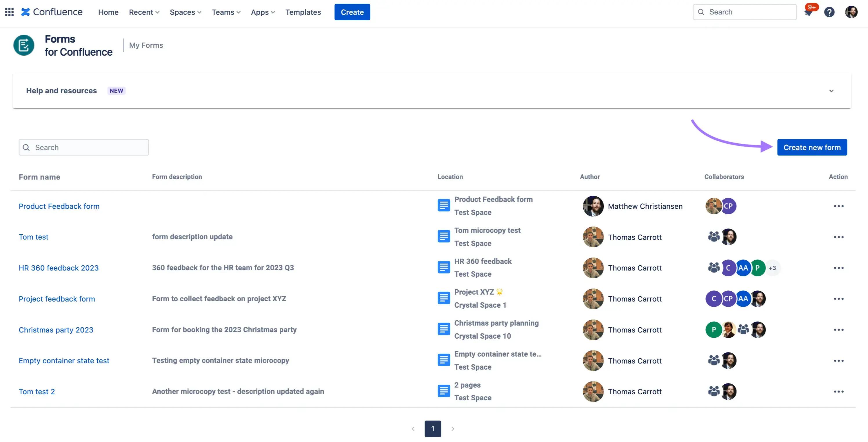Click the Create new form button
The image size is (868, 442).
point(812,147)
